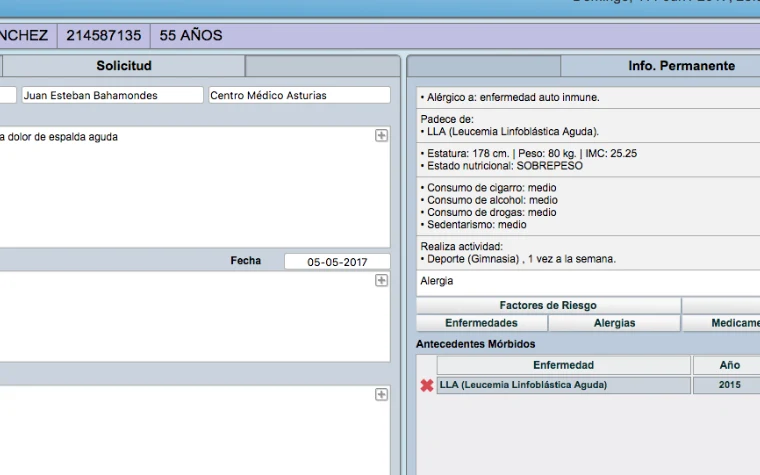The height and width of the screenshot is (475, 760).
Task: Click 'Sedentarismo: medio' line
Action: click(474, 224)
